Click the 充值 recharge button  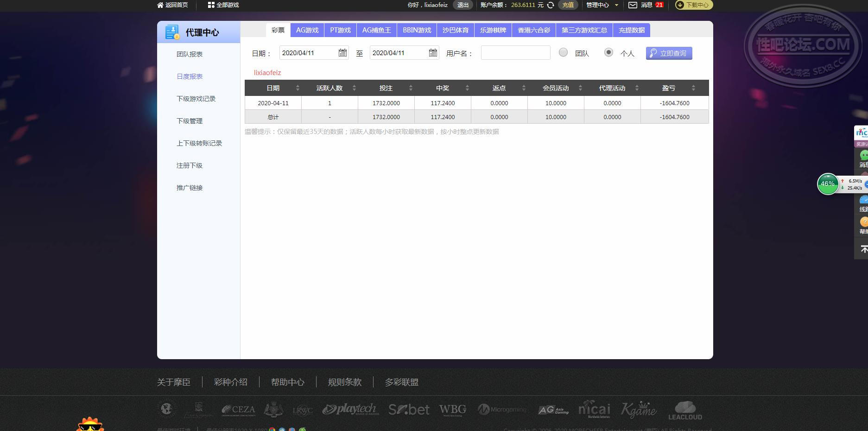pyautogui.click(x=568, y=5)
